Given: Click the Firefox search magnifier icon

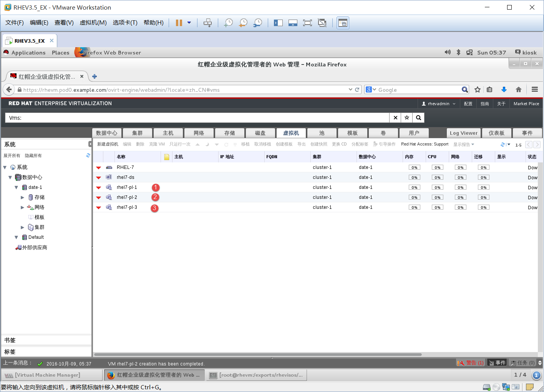Looking at the screenshot, I should coord(465,89).
